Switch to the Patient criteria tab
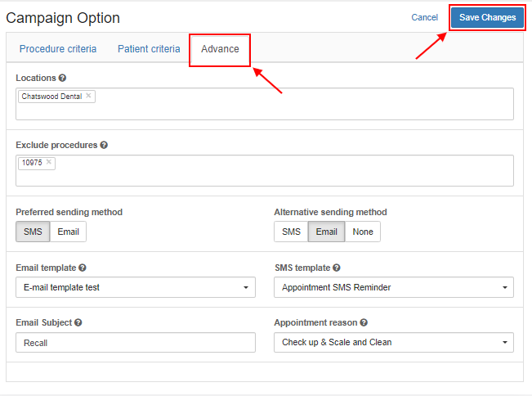Image resolution: width=532 pixels, height=396 pixels. pos(149,49)
